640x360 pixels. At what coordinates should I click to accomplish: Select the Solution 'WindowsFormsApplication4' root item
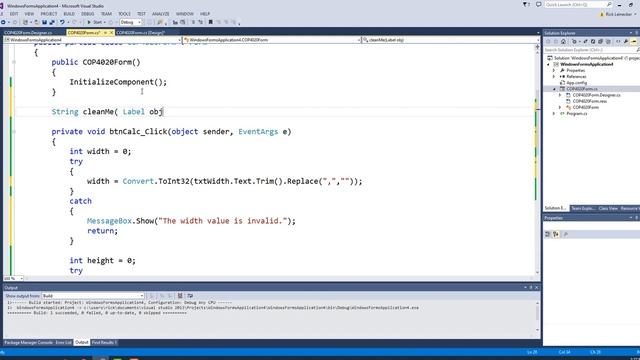[x=593, y=58]
